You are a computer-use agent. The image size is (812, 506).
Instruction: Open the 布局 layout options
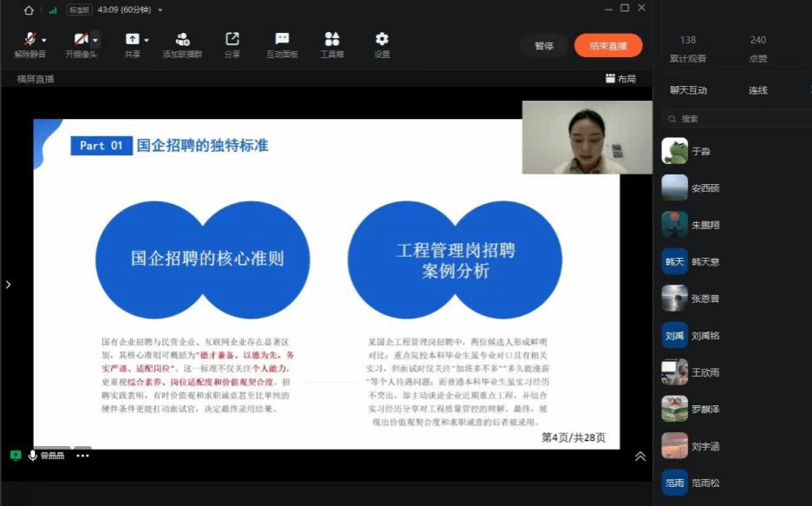tap(620, 79)
